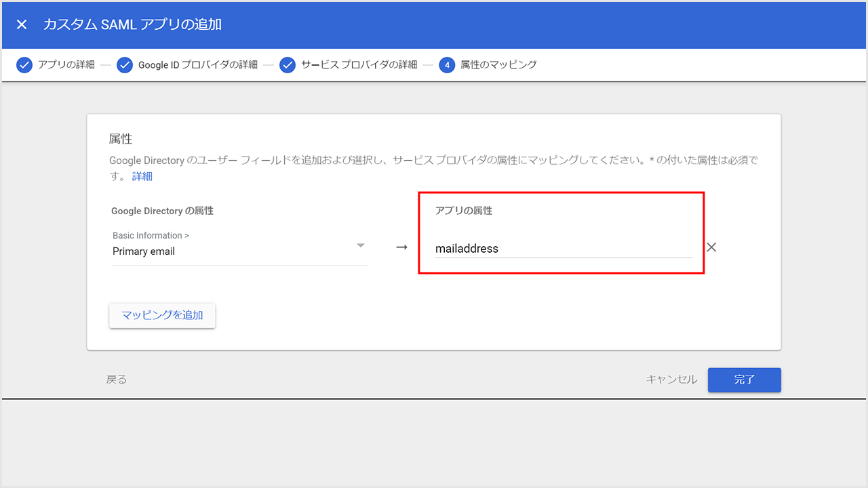Click the キャンセル button

point(671,380)
